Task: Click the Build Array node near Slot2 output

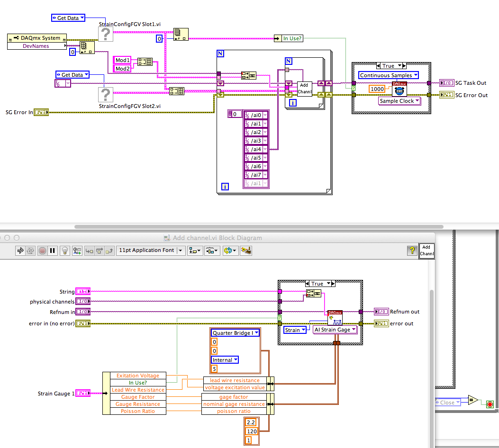Action: [x=177, y=91]
